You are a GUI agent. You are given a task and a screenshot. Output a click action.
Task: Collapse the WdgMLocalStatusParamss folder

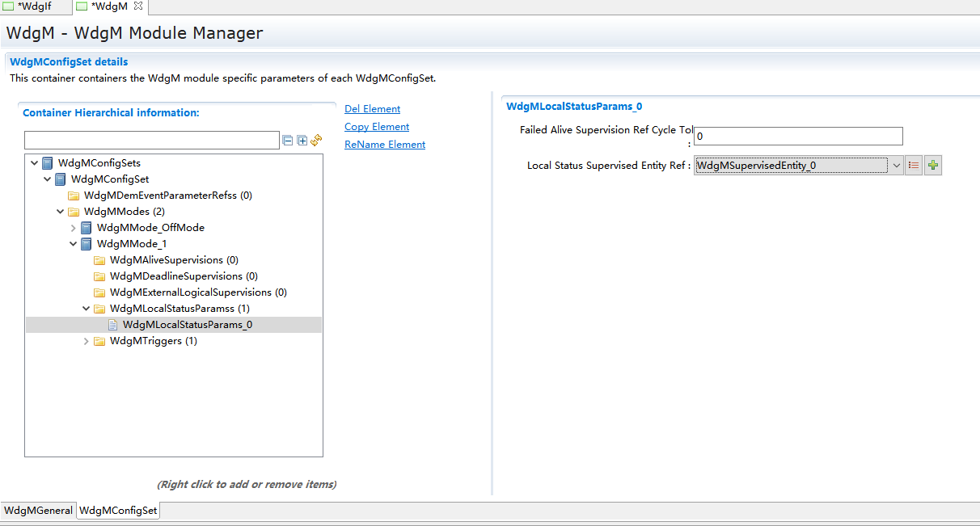click(x=87, y=309)
